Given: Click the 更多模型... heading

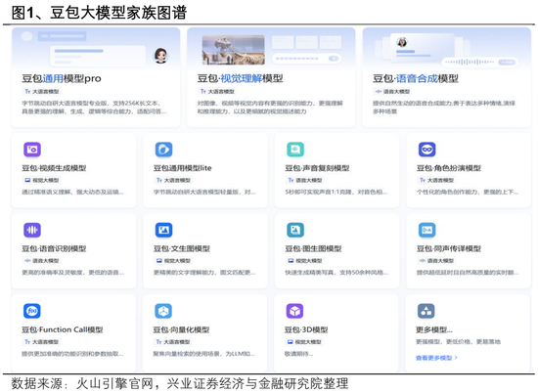Looking at the screenshot, I should 434,329.
